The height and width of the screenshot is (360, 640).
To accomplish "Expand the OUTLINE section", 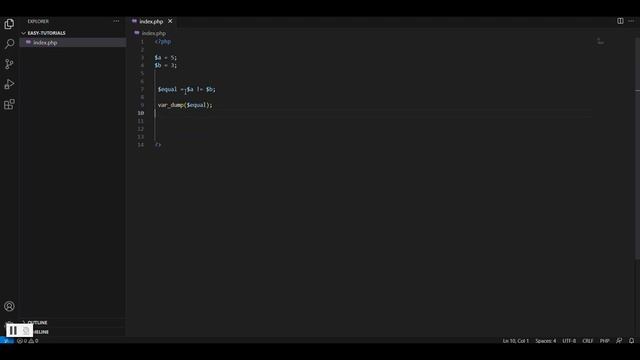I will point(37,322).
